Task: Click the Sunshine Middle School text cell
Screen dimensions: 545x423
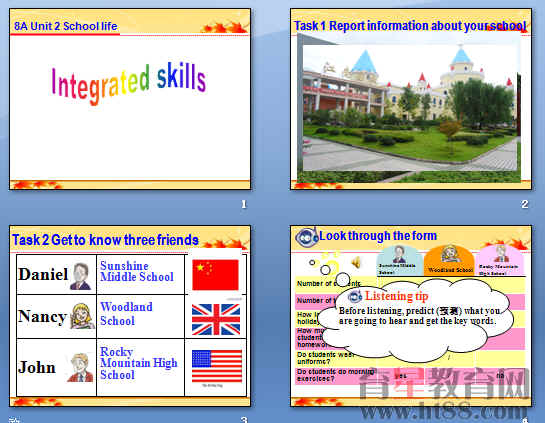Action: click(140, 275)
